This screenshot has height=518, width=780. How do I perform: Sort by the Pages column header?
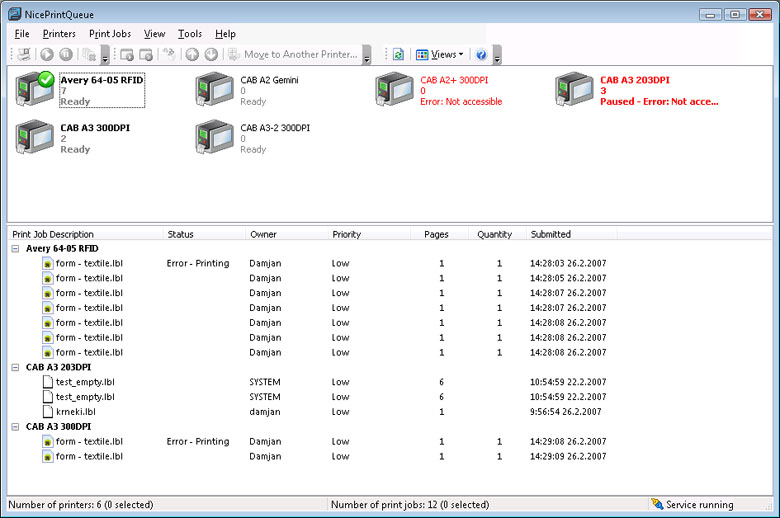(x=439, y=234)
